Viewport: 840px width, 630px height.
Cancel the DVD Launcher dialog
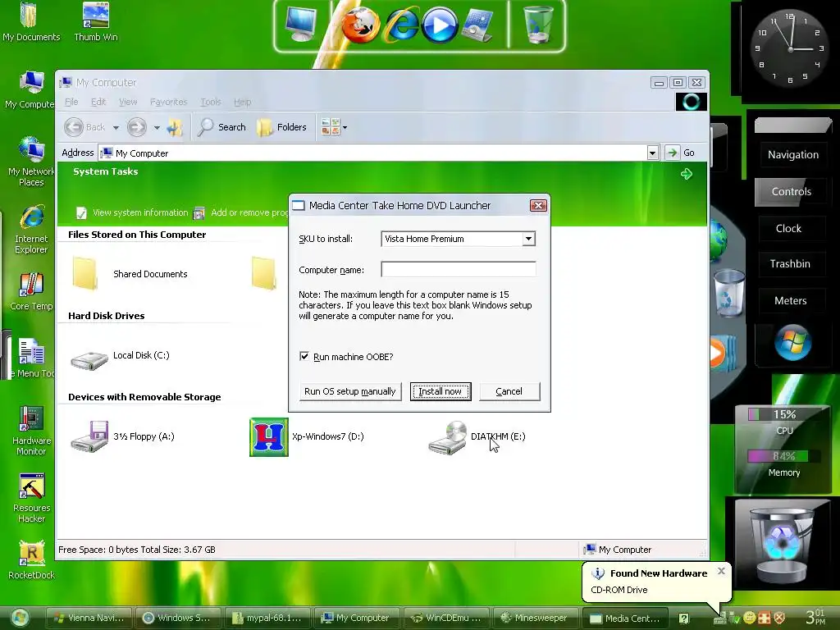[509, 391]
